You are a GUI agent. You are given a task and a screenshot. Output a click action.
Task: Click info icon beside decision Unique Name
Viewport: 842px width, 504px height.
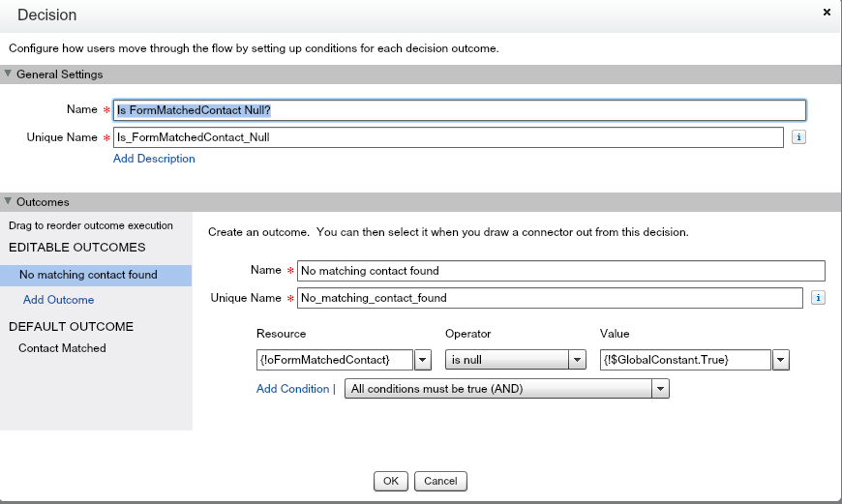coord(798,137)
